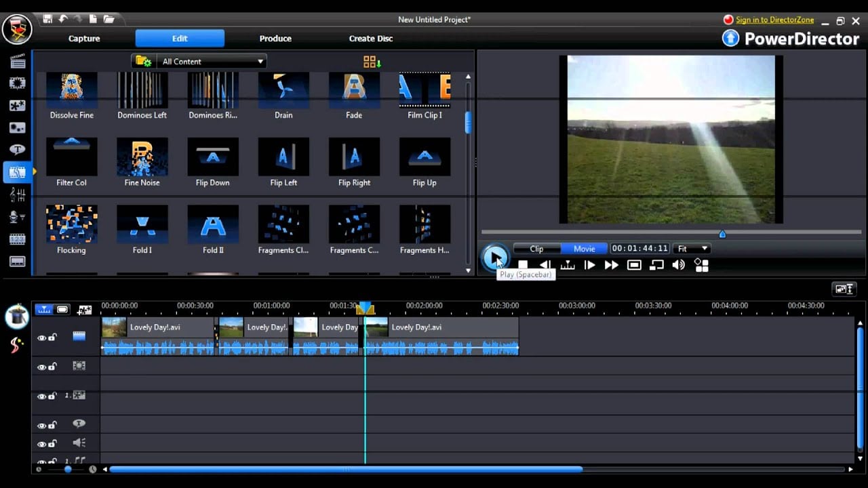Open the Effect Room icon
This screenshot has width=868, height=488.
pos(18,83)
